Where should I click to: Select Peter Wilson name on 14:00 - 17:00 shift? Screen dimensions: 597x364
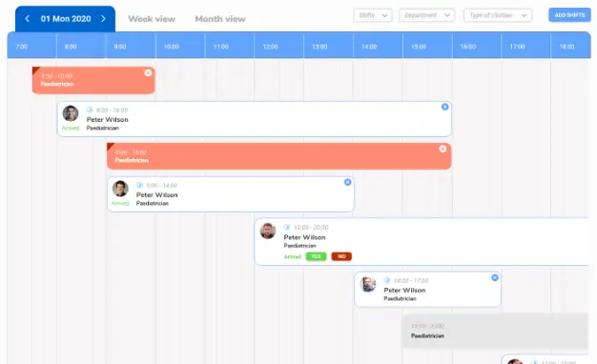(x=404, y=291)
